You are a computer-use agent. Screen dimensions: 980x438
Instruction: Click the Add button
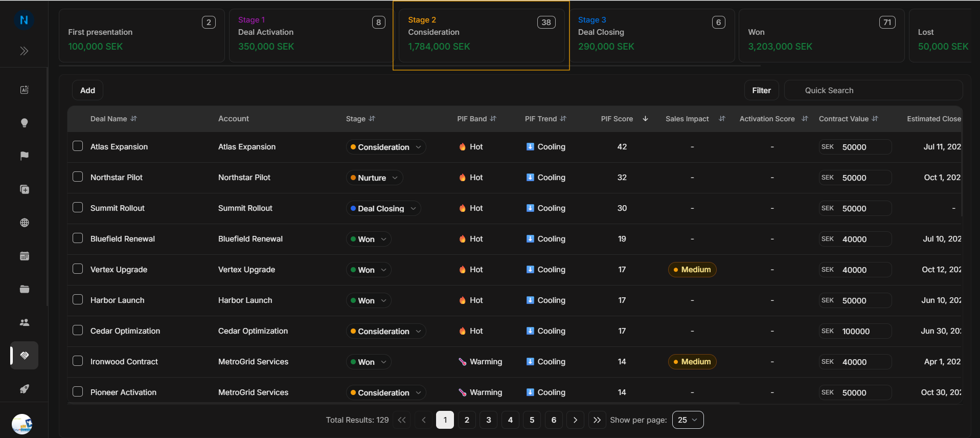pos(87,91)
